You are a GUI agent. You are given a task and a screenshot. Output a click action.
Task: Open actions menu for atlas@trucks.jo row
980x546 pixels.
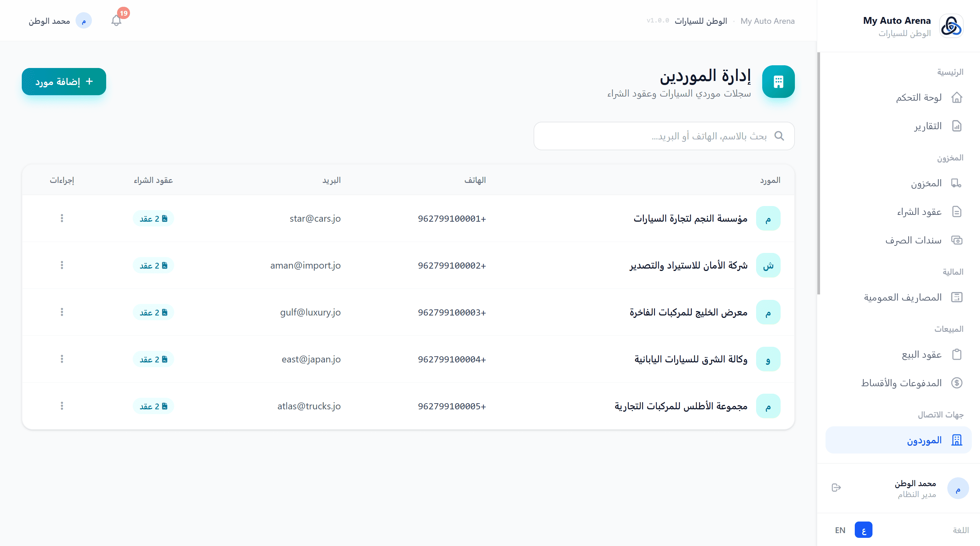click(62, 406)
